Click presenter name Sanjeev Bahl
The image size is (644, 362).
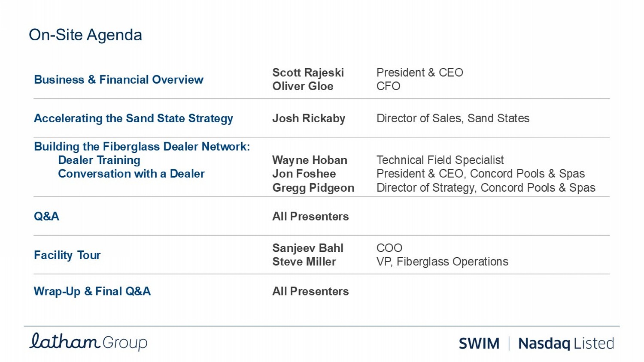(x=307, y=248)
